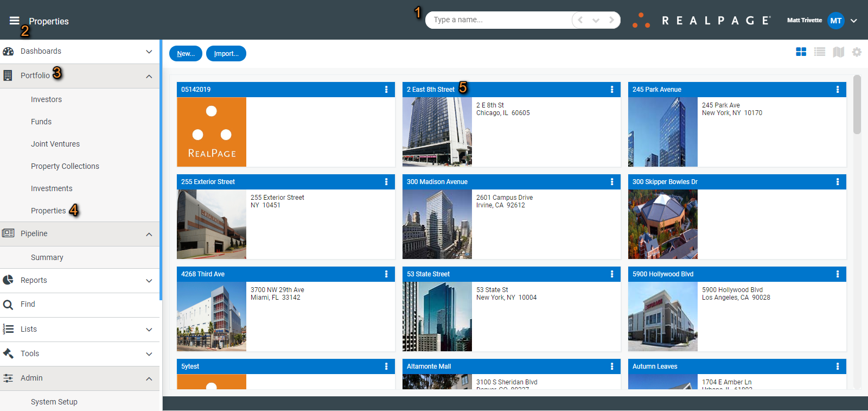Image resolution: width=868 pixels, height=411 pixels.
Task: Expand the Dashboards section chevron
Action: click(x=149, y=52)
